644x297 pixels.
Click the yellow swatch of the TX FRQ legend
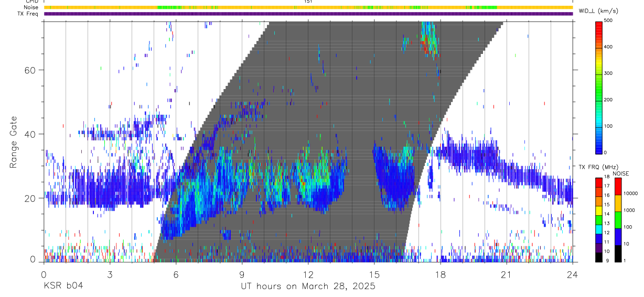[599, 210]
